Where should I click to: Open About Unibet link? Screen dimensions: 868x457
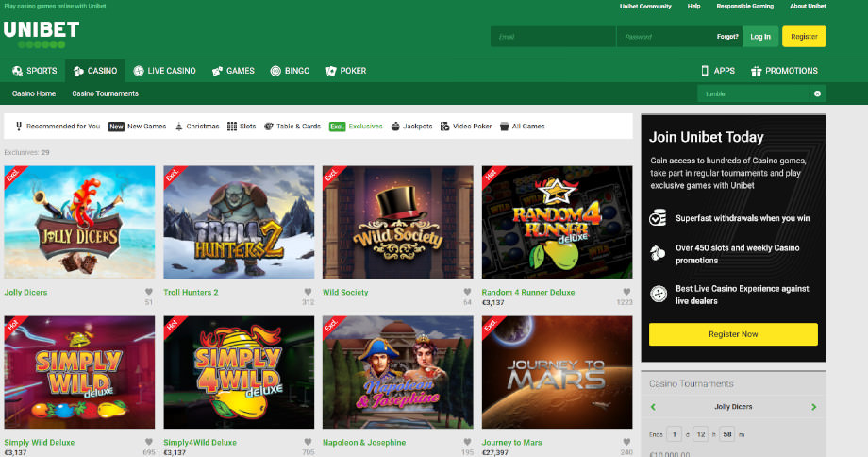click(x=808, y=6)
